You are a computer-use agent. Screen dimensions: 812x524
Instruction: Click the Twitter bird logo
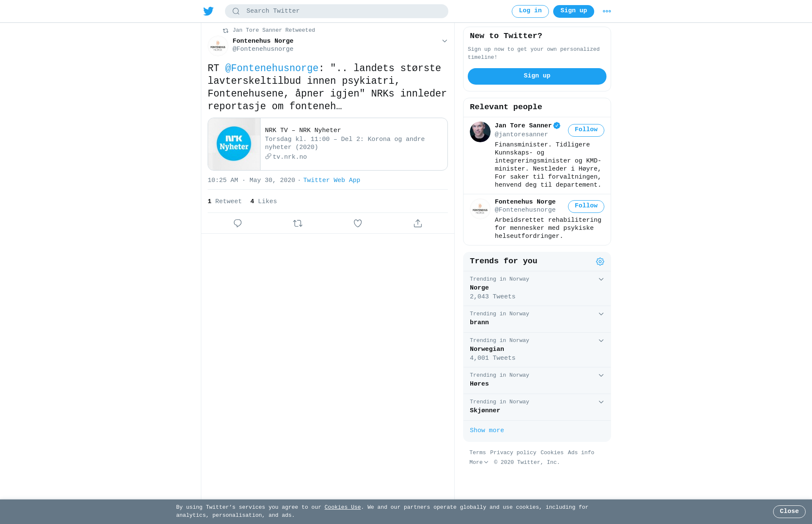[208, 11]
